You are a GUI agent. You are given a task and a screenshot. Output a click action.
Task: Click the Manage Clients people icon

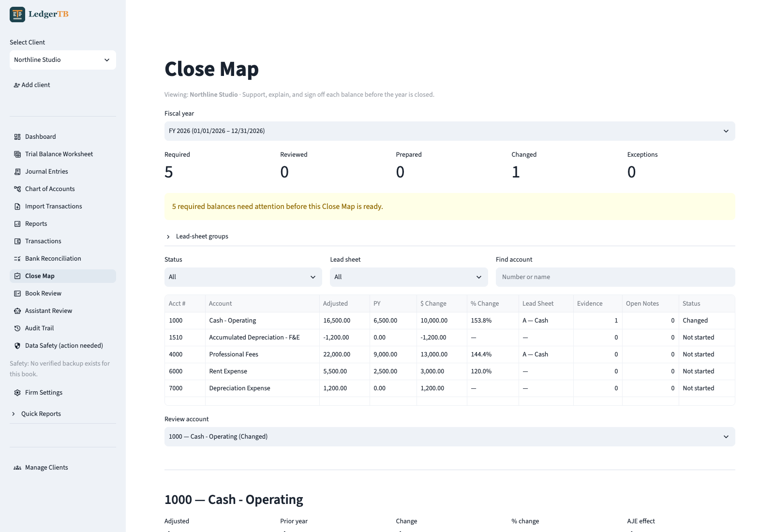coord(17,468)
